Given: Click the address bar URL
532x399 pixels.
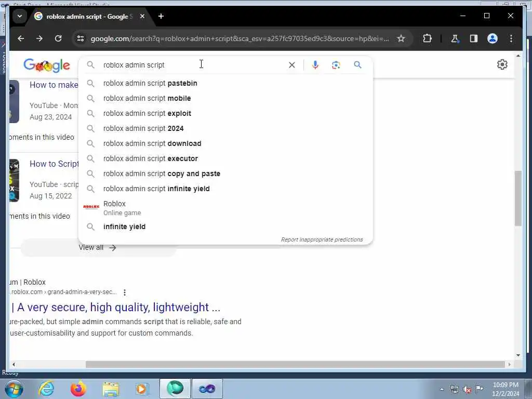Looking at the screenshot, I should (x=240, y=38).
